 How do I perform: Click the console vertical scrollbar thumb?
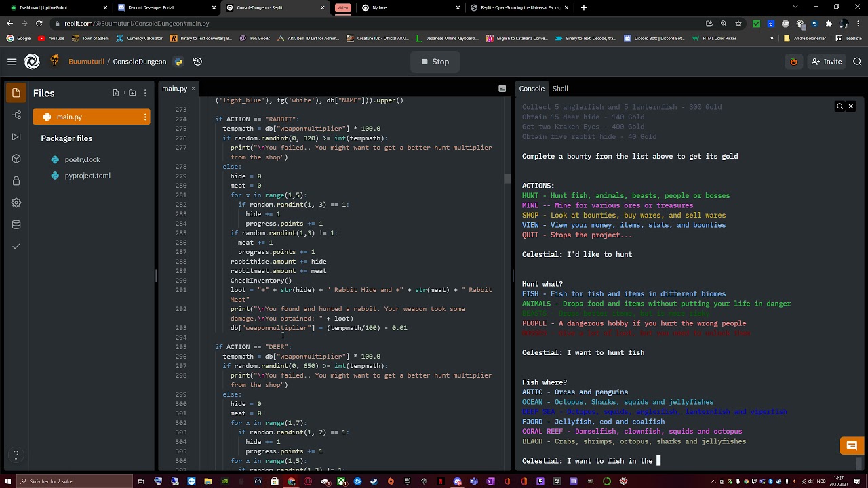pyautogui.click(x=860, y=463)
